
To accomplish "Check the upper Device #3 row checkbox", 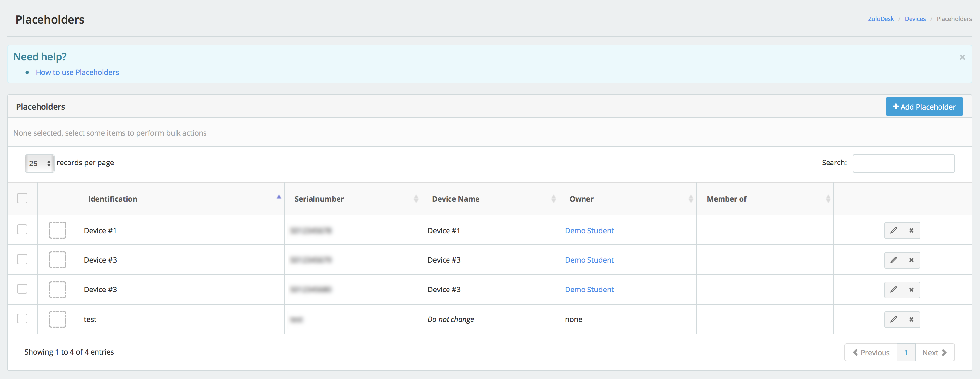I will coord(22,259).
